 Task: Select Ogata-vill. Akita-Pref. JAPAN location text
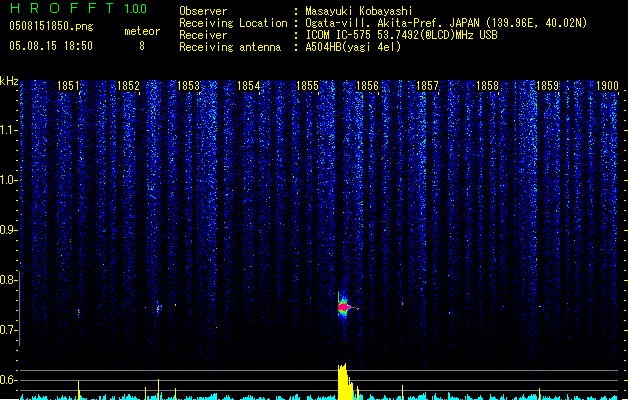446,23
